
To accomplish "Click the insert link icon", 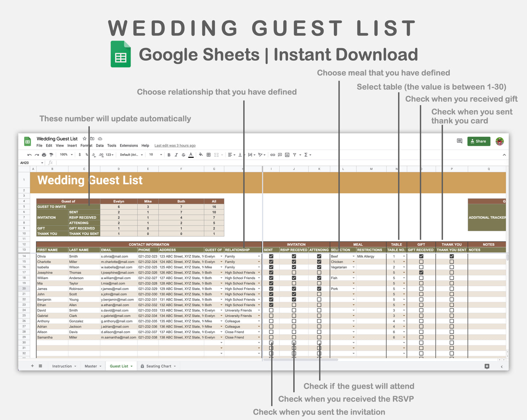I will pos(272,155).
